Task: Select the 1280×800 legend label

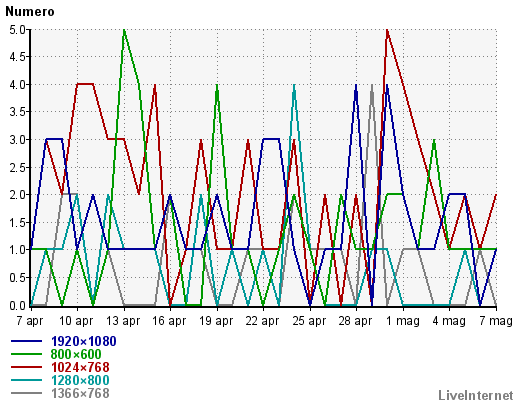Action: 80,380
